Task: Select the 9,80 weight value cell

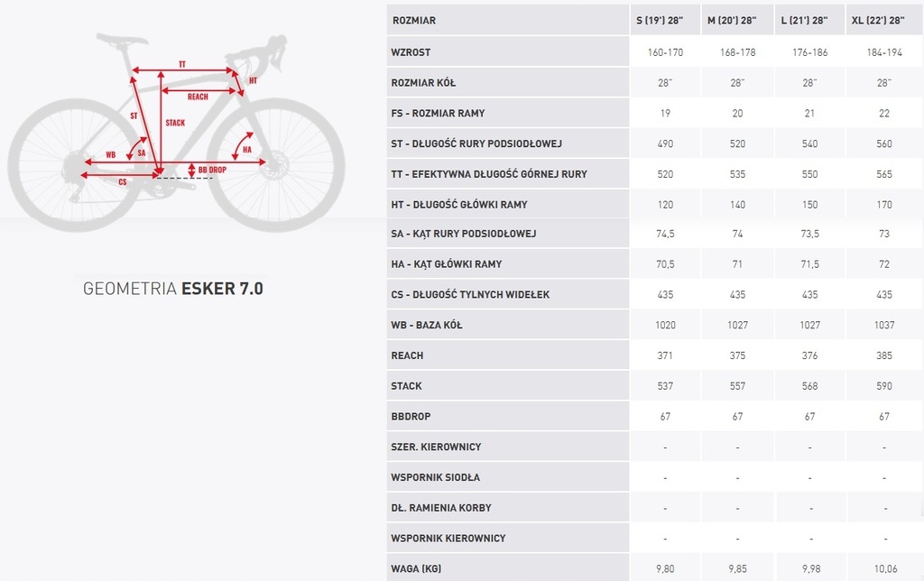Action: (665, 568)
